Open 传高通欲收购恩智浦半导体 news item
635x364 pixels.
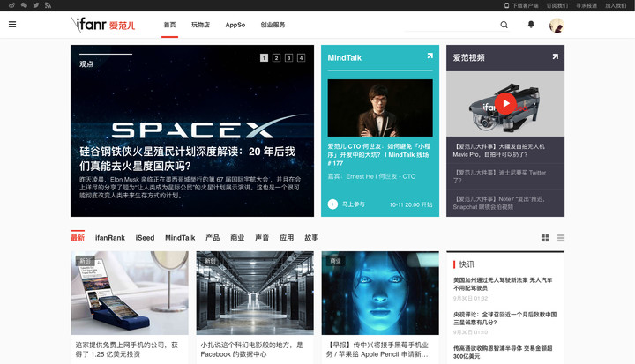click(x=503, y=353)
